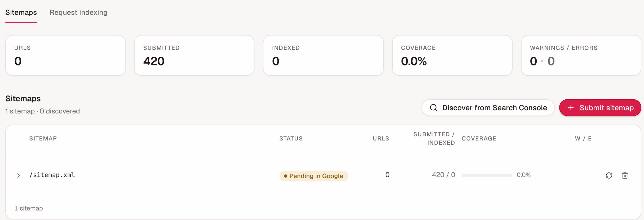Switch to the Sitemaps tab
This screenshot has width=644, height=220.
pyautogui.click(x=21, y=12)
